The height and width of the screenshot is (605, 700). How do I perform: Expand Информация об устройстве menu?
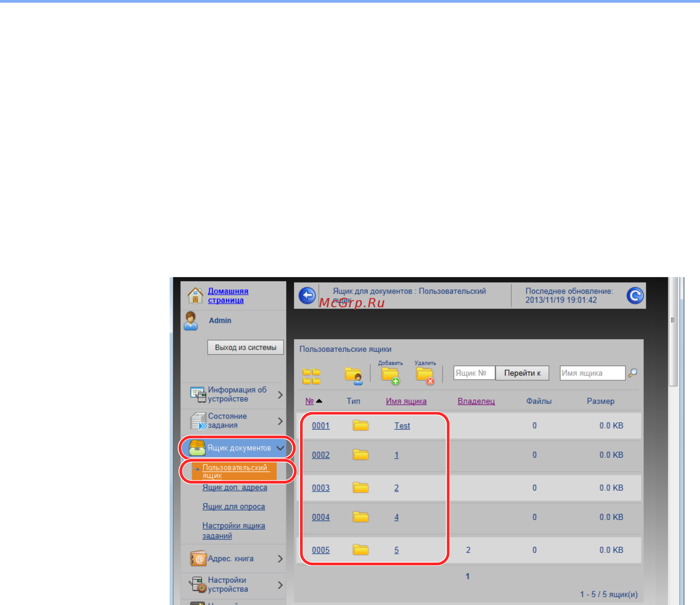pyautogui.click(x=280, y=395)
